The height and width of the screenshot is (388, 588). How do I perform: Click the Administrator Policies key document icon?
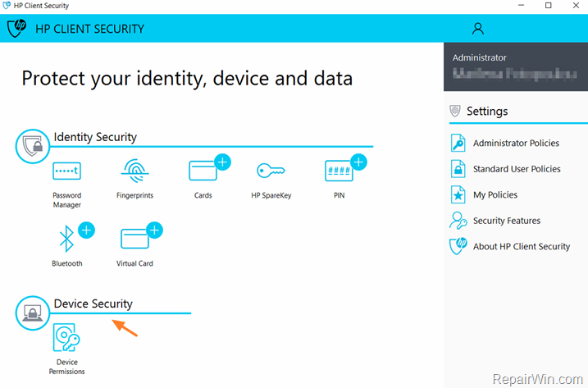(x=458, y=143)
